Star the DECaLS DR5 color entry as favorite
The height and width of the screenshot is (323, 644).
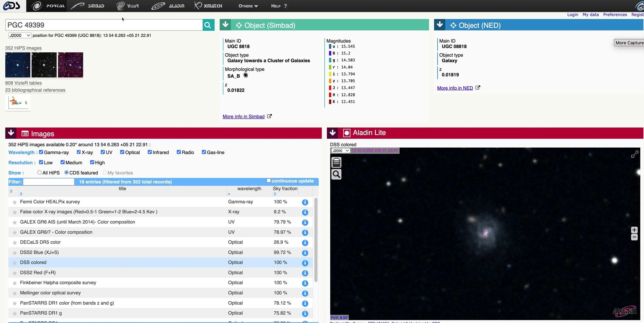[x=15, y=243]
